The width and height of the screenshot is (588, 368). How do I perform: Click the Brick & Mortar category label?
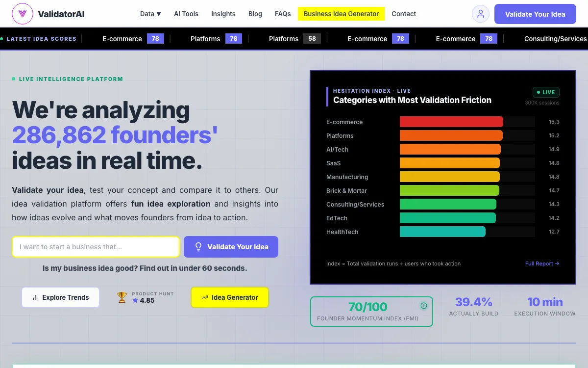tap(346, 190)
